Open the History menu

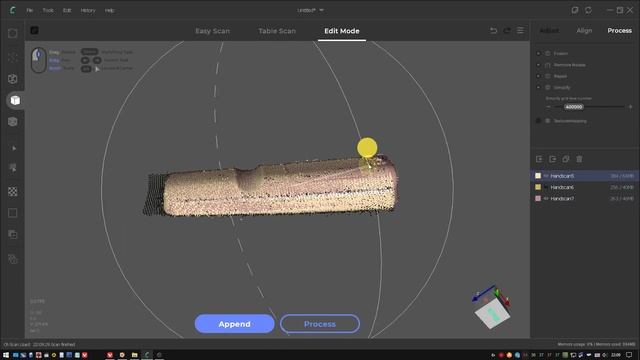coord(88,10)
